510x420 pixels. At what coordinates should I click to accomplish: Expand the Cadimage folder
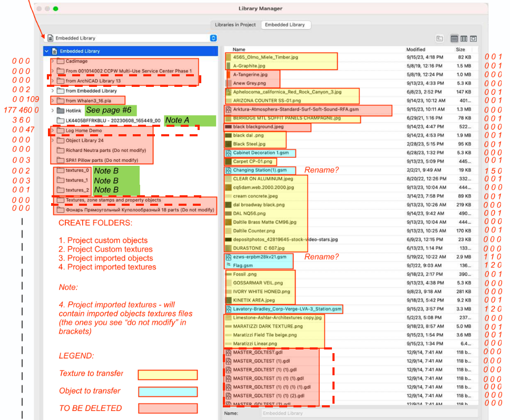coord(52,61)
